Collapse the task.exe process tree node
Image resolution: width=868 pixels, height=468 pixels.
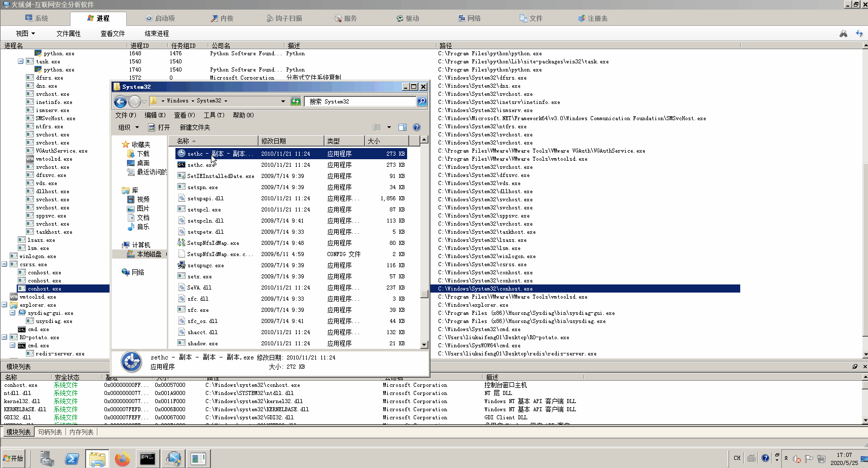pos(21,61)
